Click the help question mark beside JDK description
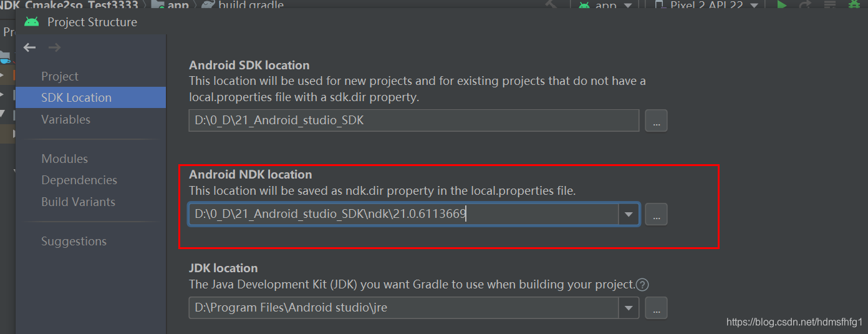 point(642,285)
